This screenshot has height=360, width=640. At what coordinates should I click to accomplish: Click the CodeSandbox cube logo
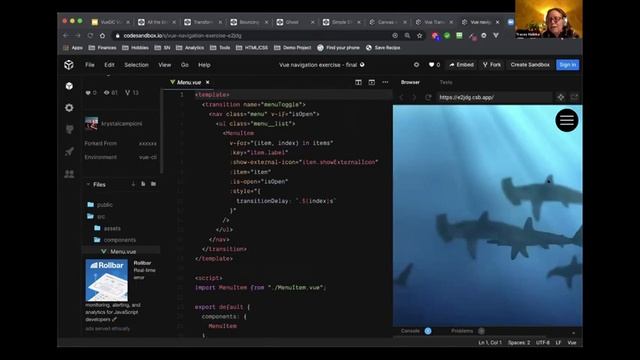(x=69, y=65)
